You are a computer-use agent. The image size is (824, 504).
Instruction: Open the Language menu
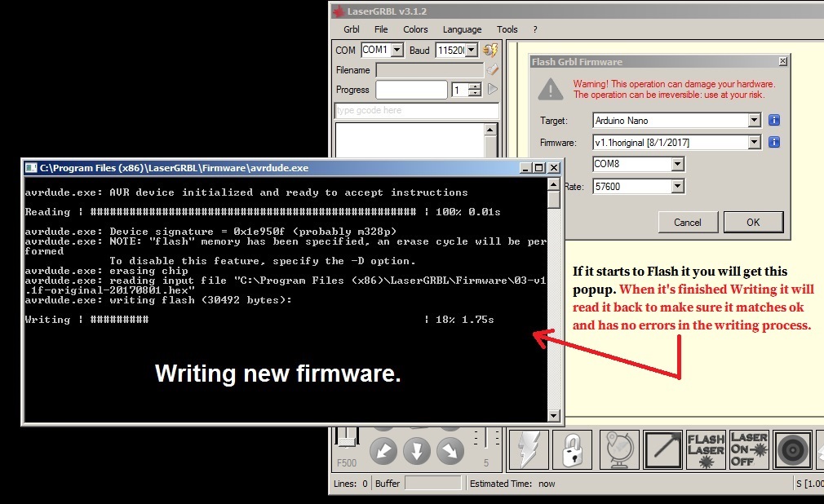(x=462, y=29)
